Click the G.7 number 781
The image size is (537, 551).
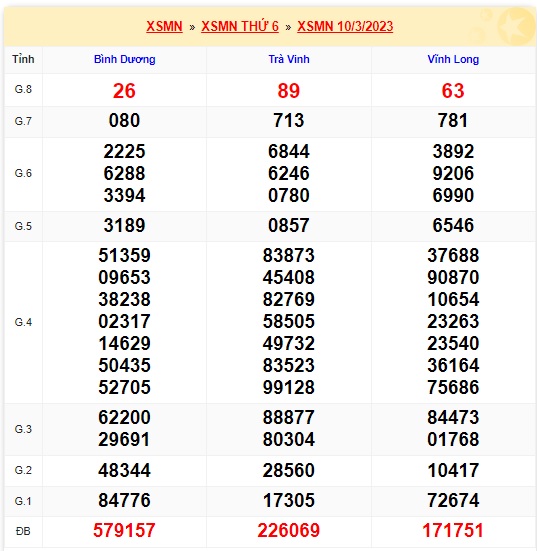(x=453, y=121)
